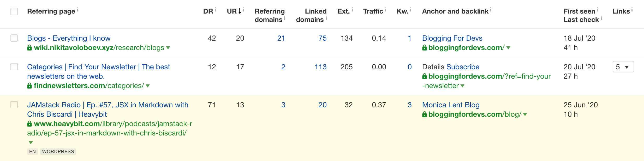The width and height of the screenshot is (644, 161).
Task: Open the Links dropdown showing 5
Action: tap(623, 67)
